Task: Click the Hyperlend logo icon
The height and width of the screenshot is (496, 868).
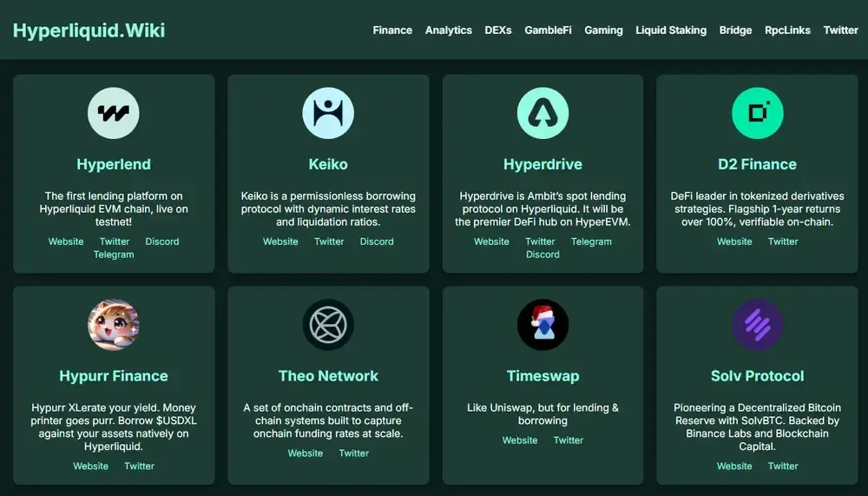Action: point(114,113)
